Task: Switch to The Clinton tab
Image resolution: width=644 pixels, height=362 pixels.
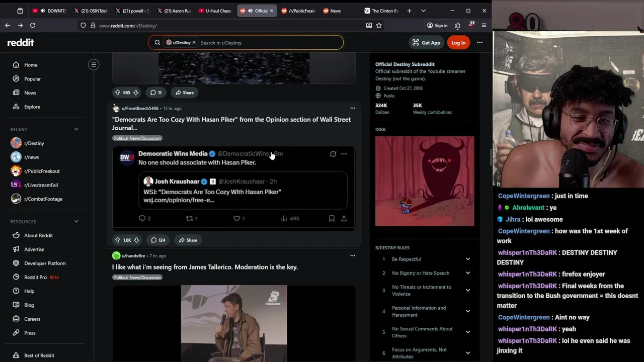Action: tap(381, 11)
